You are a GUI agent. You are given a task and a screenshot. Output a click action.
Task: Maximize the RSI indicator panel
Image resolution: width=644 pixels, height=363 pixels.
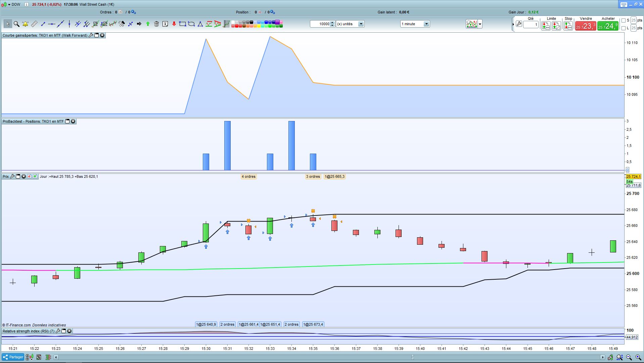click(x=64, y=331)
